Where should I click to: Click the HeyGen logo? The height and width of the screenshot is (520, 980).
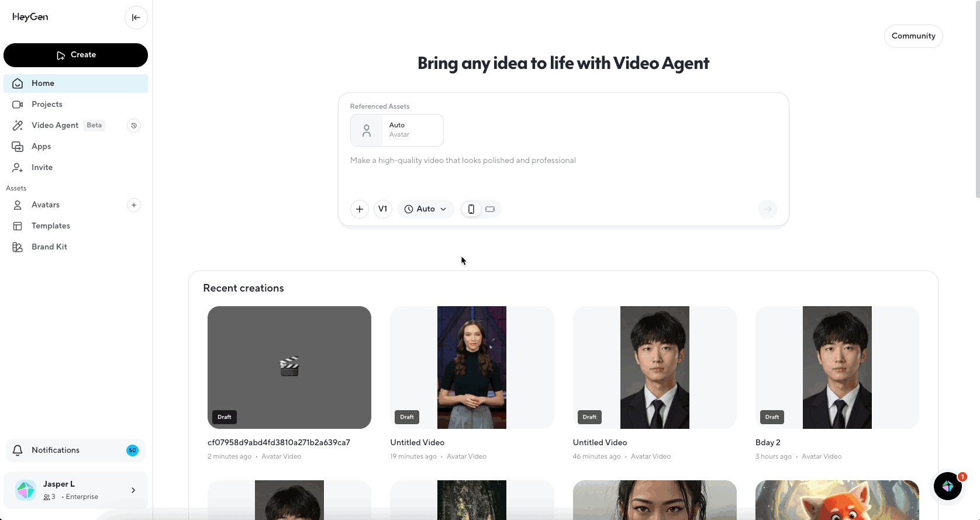point(30,17)
